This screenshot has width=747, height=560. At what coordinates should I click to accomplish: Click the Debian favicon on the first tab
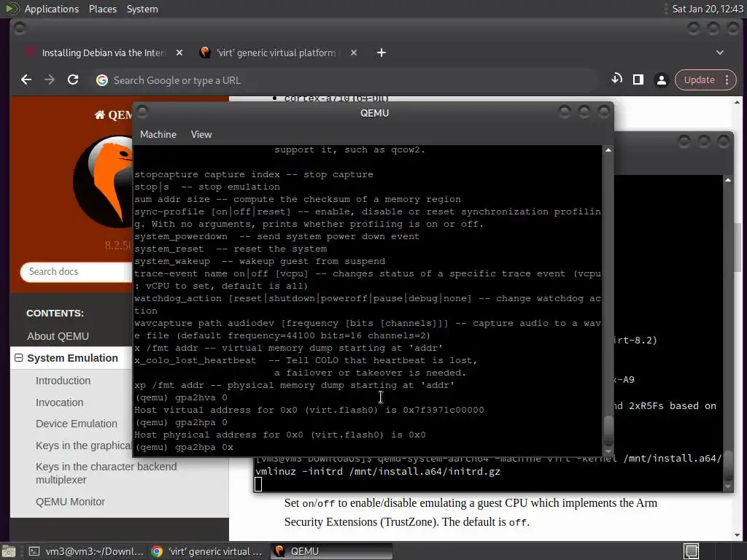click(x=30, y=52)
